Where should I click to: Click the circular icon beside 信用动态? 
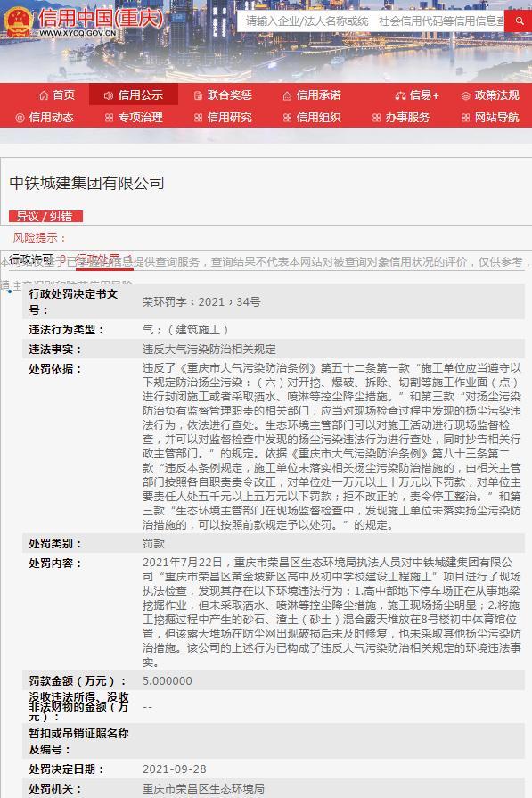tap(20, 118)
